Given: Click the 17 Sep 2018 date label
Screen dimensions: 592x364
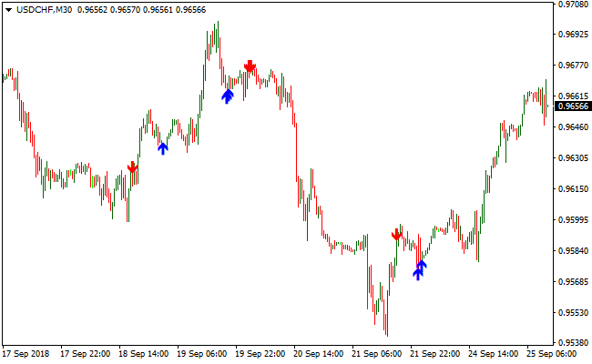Looking at the screenshot, I should pyautogui.click(x=26, y=354).
